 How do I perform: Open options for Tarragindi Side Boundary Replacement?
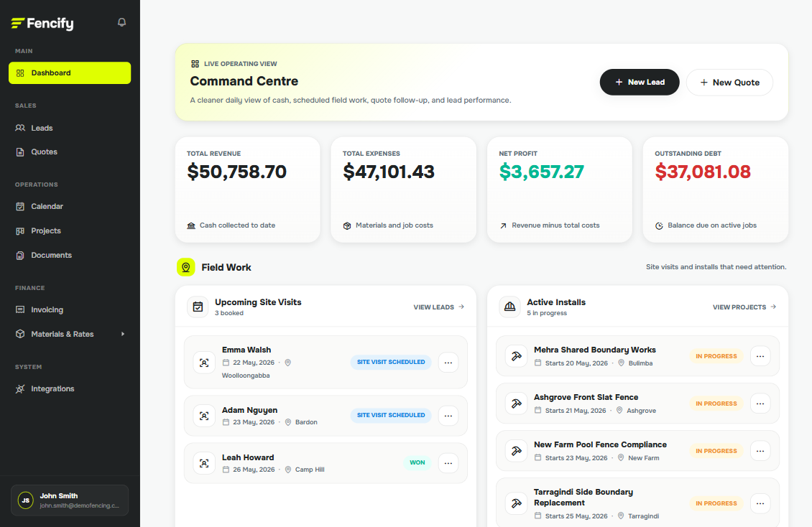[760, 503]
